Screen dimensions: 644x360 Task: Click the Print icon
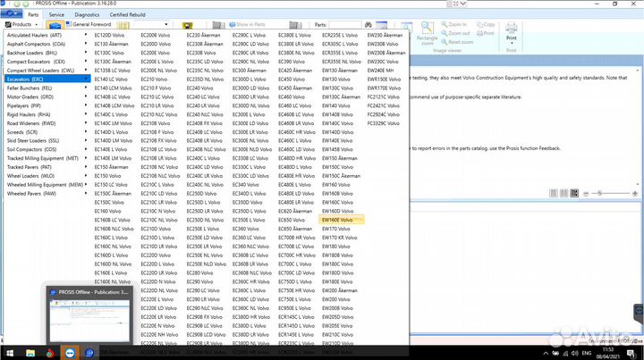[x=512, y=31]
